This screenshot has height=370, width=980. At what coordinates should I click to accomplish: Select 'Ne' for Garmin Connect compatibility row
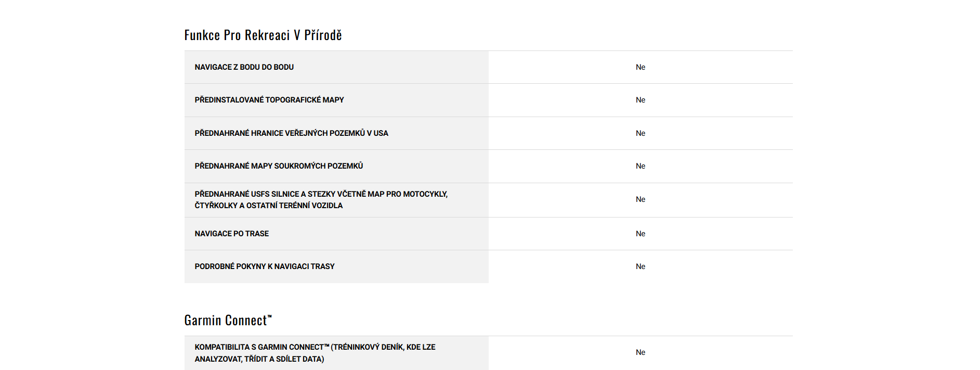pyautogui.click(x=640, y=352)
